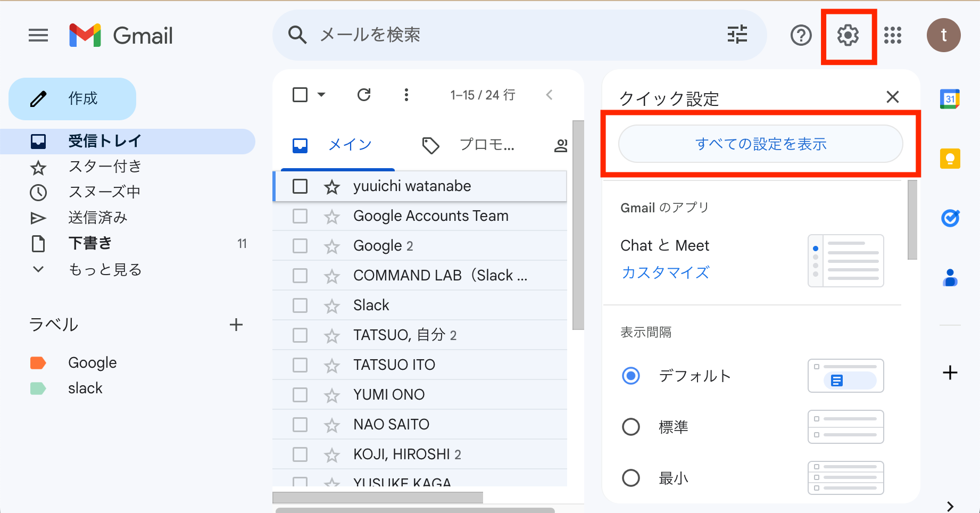Star the Google Accounts Team email
The image size is (980, 513).
tap(332, 217)
